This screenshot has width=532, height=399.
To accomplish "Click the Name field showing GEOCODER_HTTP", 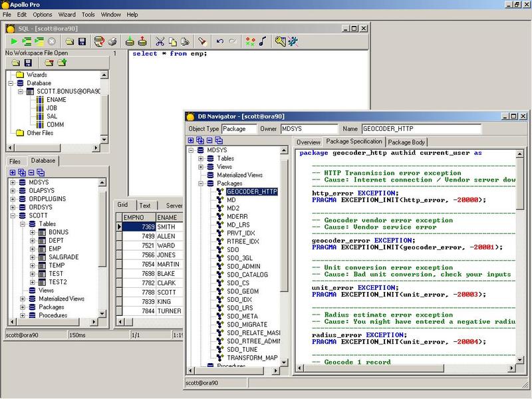I will 422,129.
